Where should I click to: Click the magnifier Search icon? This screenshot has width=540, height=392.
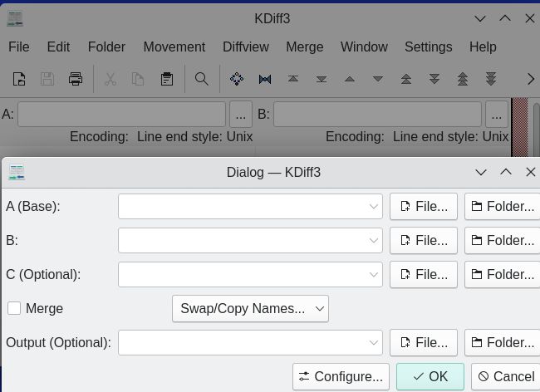[x=201, y=79]
